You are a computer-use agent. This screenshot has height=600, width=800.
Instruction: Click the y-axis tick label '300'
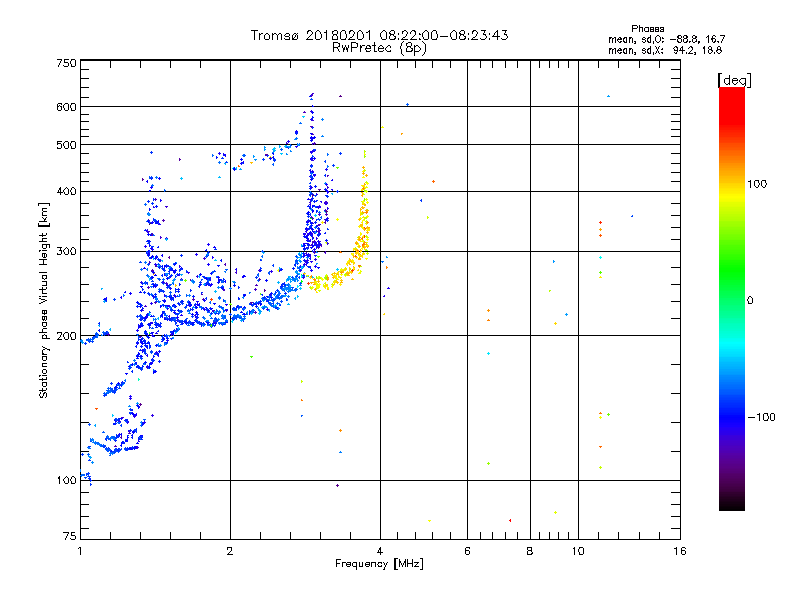pos(66,251)
